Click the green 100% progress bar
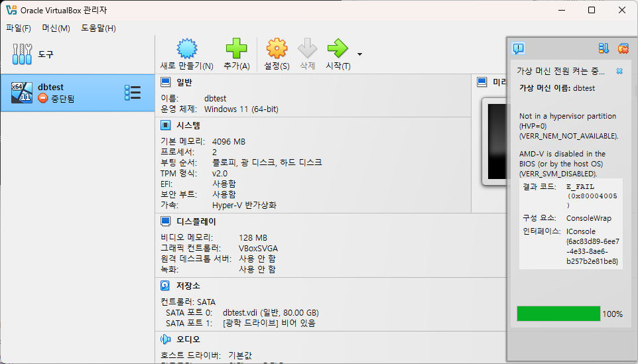Image resolution: width=638 pixels, height=364 pixels. click(558, 314)
